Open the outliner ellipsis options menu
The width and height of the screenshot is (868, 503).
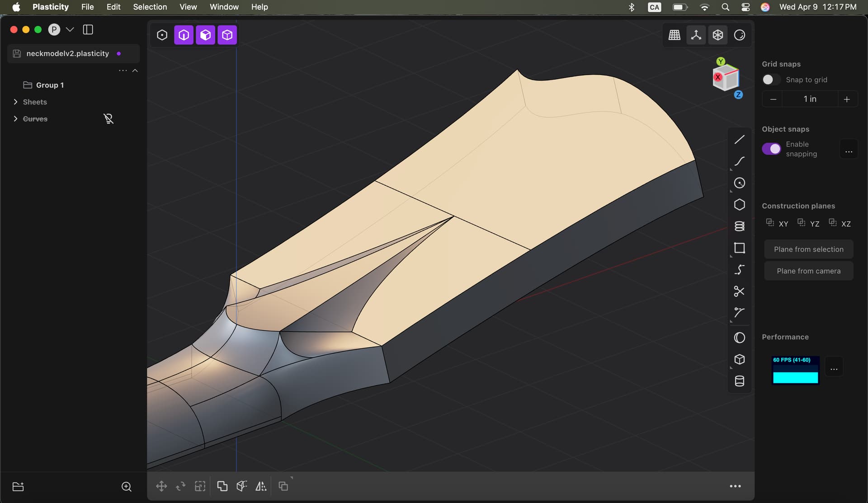click(x=123, y=71)
